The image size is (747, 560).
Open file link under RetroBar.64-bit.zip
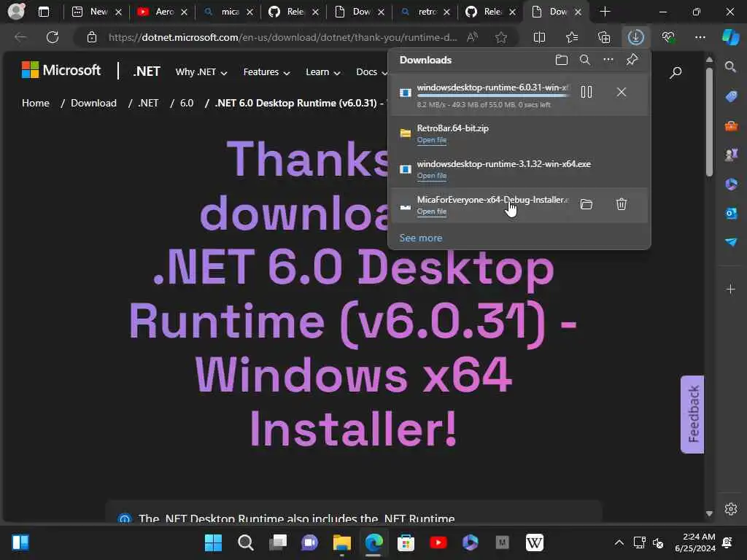(x=432, y=140)
